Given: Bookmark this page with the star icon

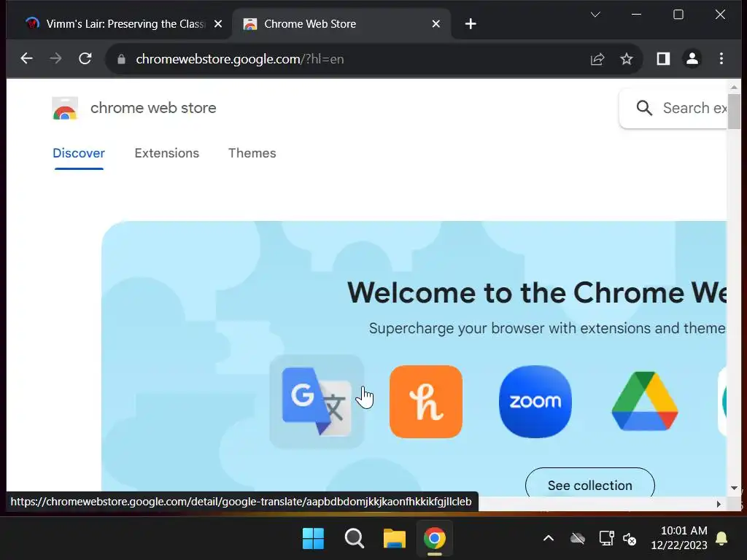Looking at the screenshot, I should click(x=627, y=59).
